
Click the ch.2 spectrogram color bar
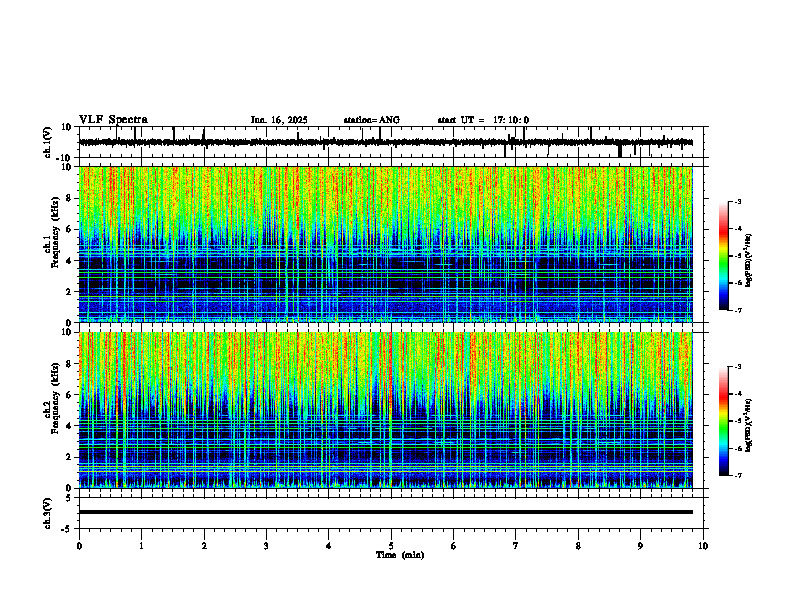pos(724,421)
